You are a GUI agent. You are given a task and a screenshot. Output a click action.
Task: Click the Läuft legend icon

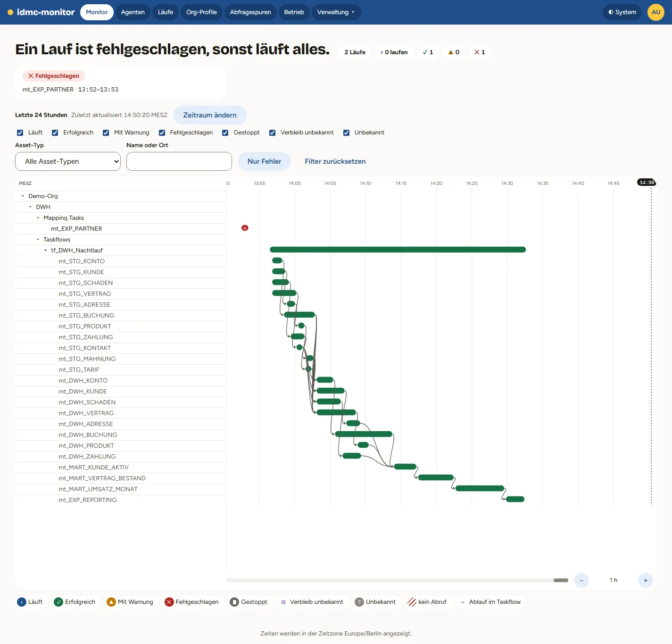[22, 602]
